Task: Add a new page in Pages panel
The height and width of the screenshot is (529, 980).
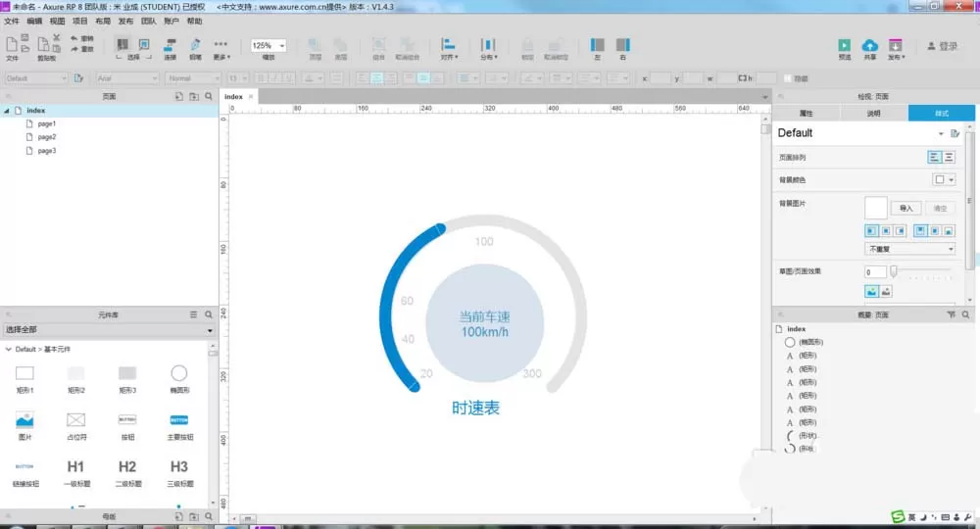Action: click(x=178, y=96)
